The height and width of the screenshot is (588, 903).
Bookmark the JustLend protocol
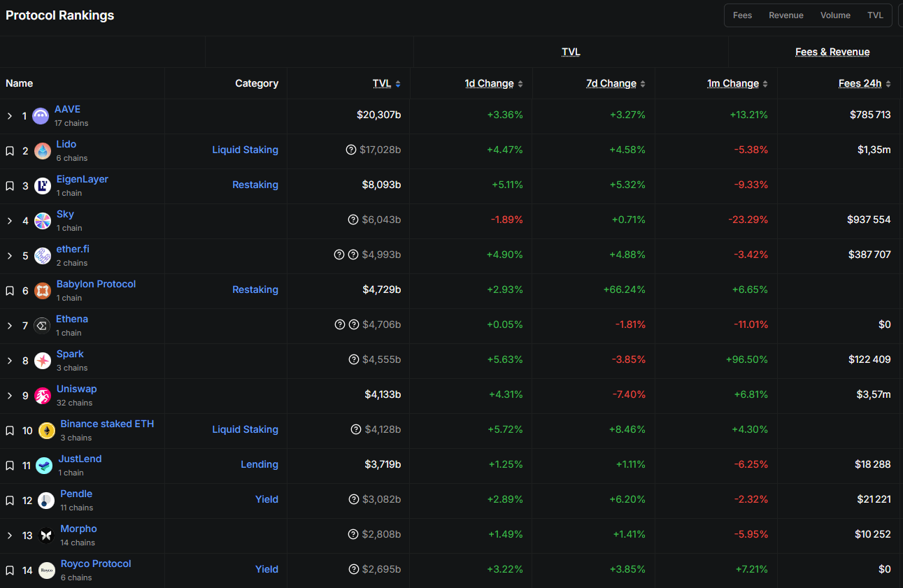(10, 466)
